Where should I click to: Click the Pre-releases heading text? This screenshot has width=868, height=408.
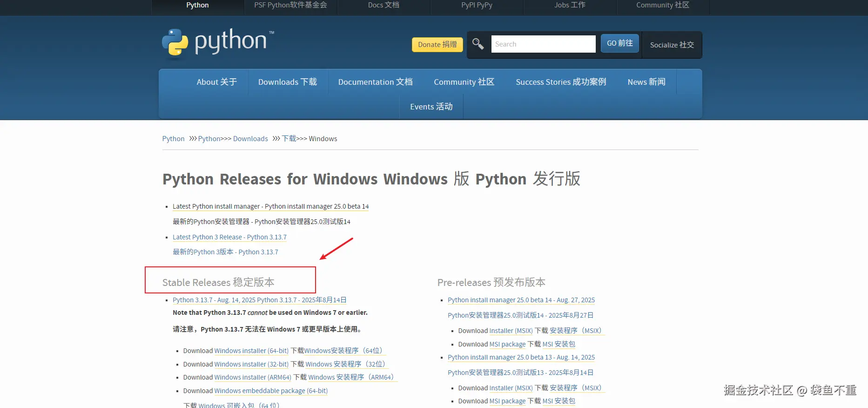(491, 282)
